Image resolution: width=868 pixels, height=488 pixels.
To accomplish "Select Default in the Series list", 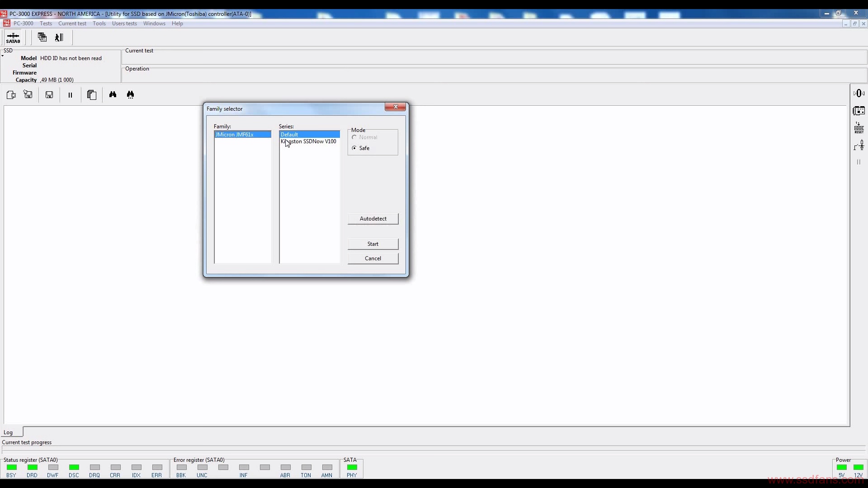I will pos(310,135).
